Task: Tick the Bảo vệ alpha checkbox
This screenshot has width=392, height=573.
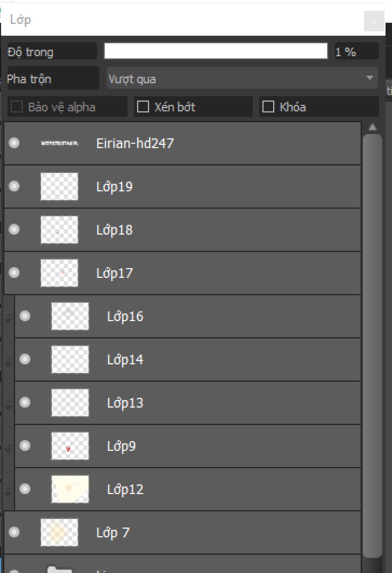Action: tap(17, 107)
